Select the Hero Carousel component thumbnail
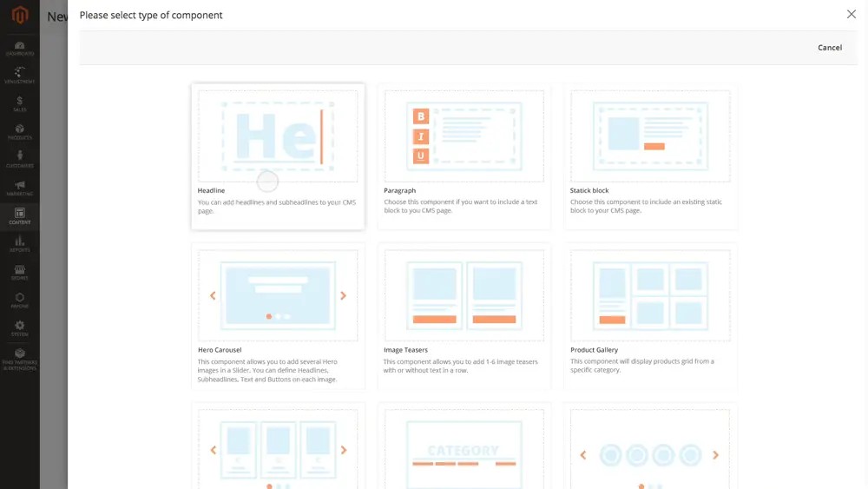Image resolution: width=868 pixels, height=489 pixels. (278, 295)
